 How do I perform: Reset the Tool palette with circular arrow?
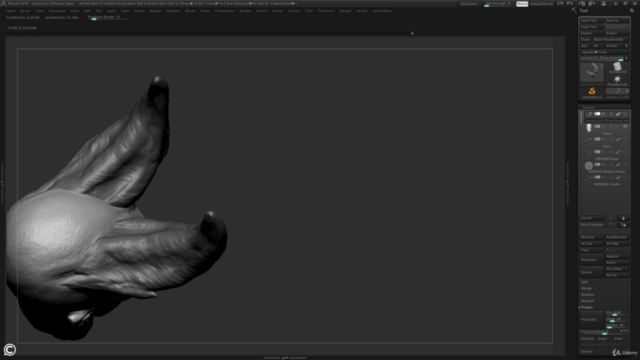pos(632,11)
